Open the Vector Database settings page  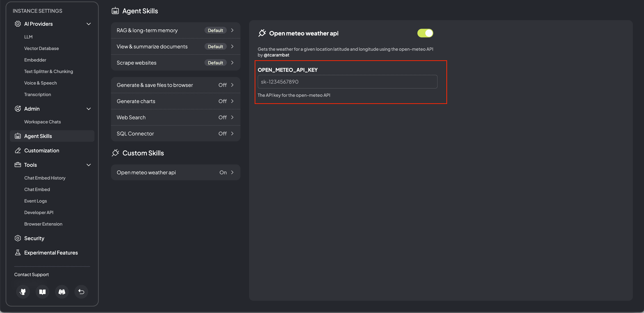[x=42, y=48]
